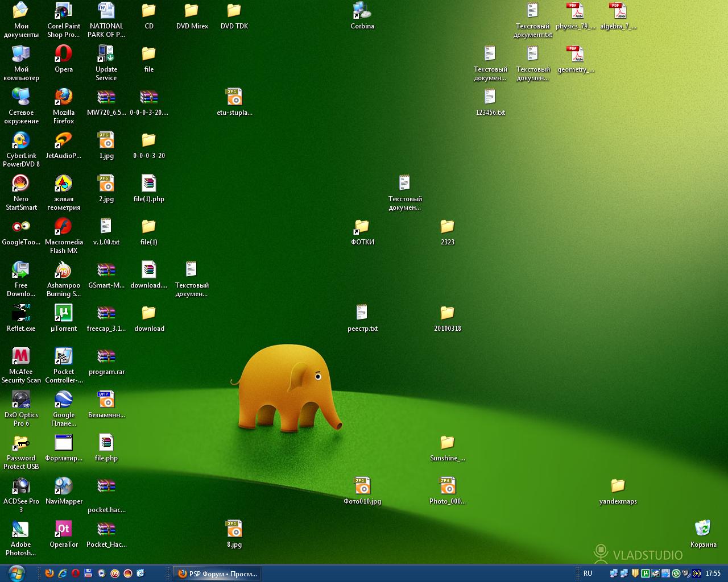Click the physics_79 PDF file icon
Viewport: 728px width, 582px height.
[575, 11]
